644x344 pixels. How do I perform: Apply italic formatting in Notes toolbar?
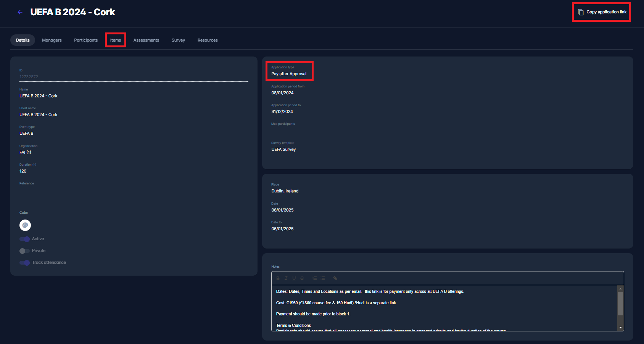coord(286,278)
